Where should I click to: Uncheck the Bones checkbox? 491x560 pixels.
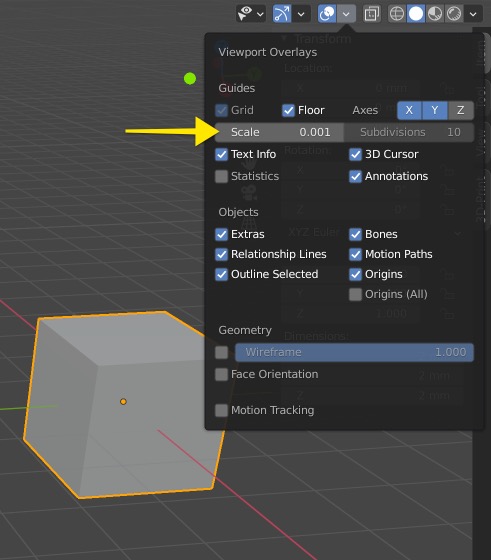tap(355, 234)
